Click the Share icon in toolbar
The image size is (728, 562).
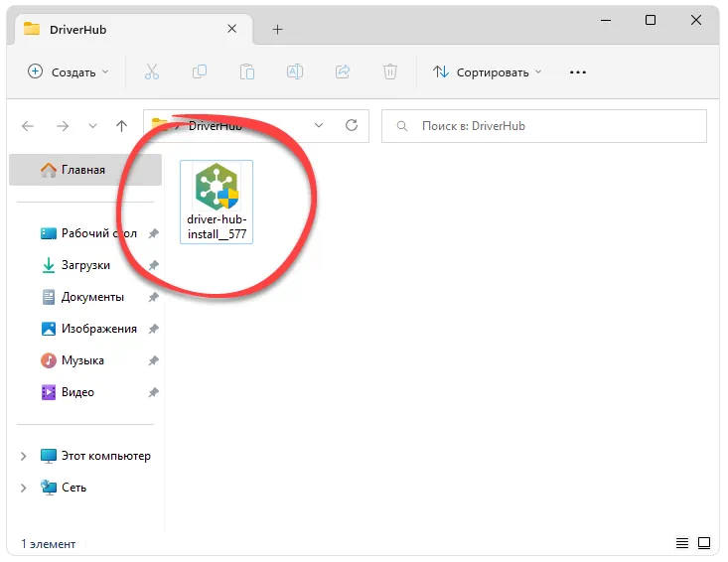[343, 71]
